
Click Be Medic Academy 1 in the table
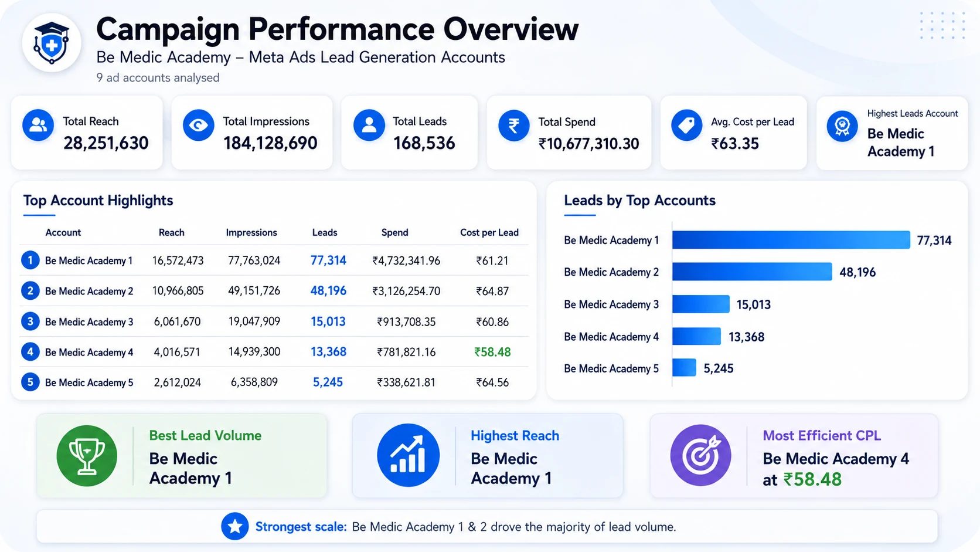89,260
